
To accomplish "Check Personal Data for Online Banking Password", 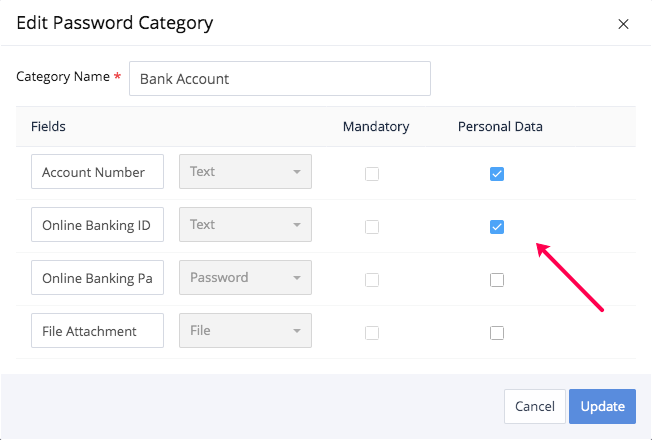I will point(497,280).
